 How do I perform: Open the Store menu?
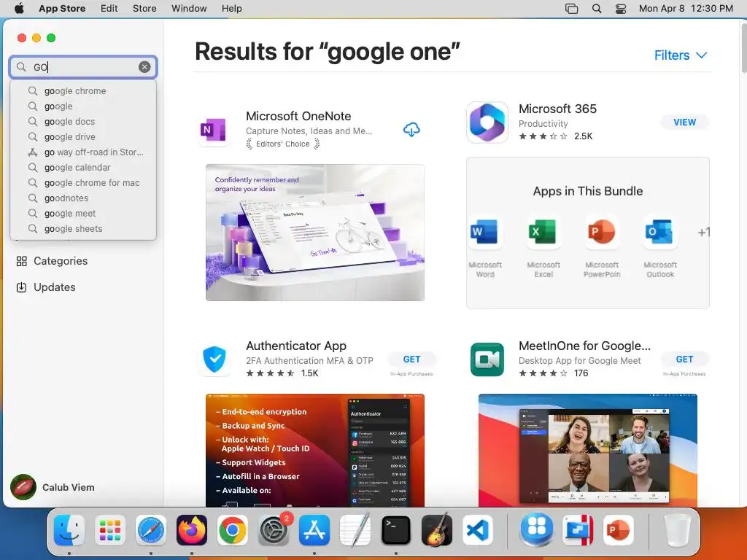(x=144, y=9)
